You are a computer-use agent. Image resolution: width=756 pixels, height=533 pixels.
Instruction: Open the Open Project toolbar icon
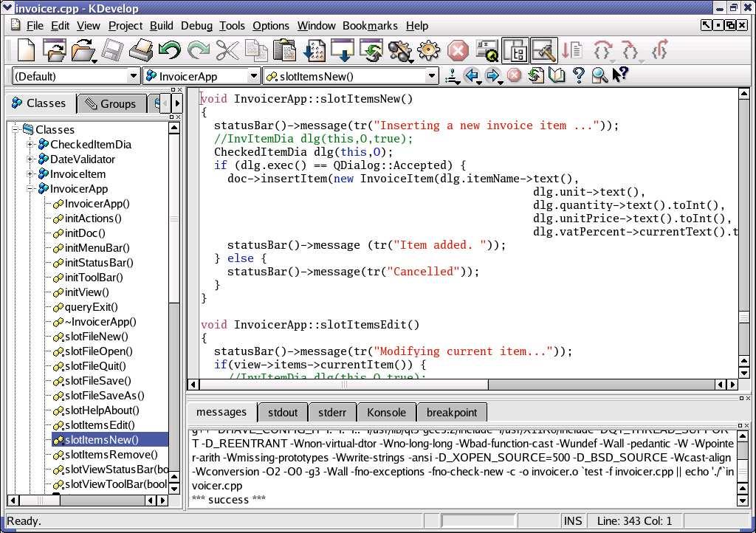pyautogui.click(x=54, y=50)
